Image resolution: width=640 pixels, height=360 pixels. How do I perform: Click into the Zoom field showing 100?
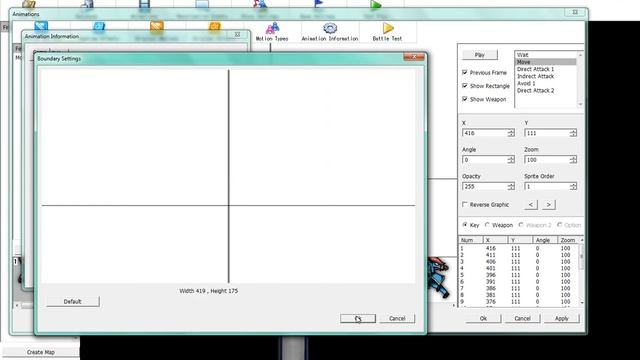click(x=547, y=160)
